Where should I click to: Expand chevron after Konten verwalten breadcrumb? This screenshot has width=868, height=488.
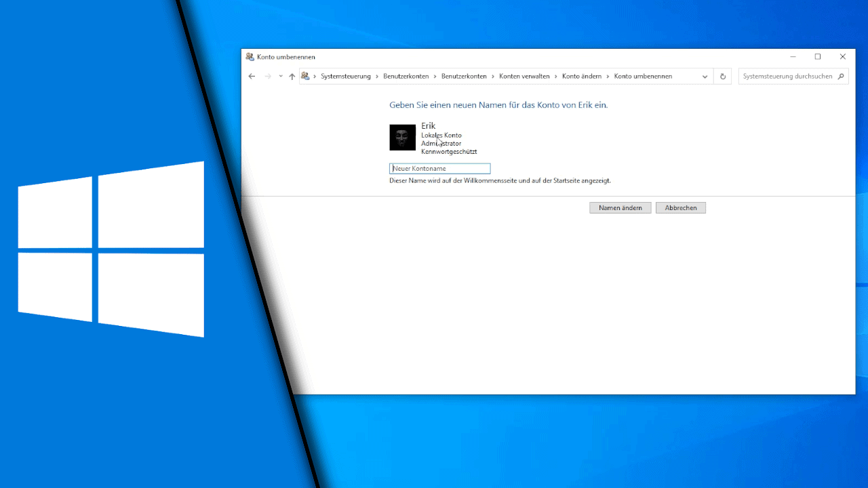(556, 77)
